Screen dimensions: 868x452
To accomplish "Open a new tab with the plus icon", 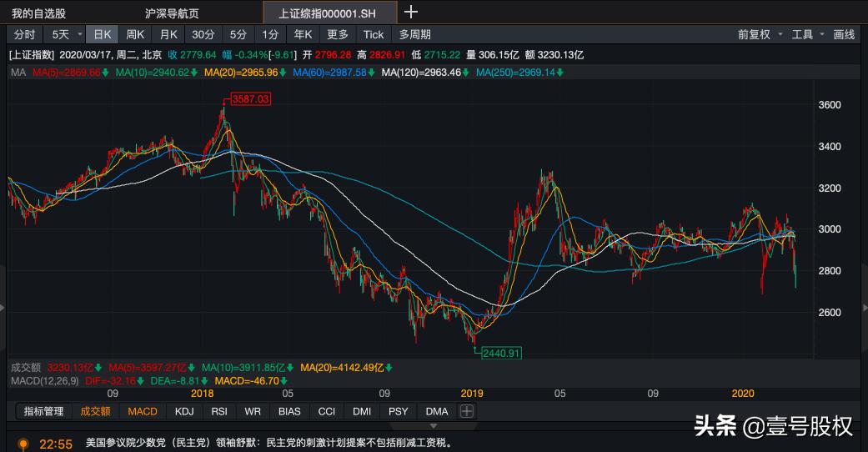I will click(411, 12).
